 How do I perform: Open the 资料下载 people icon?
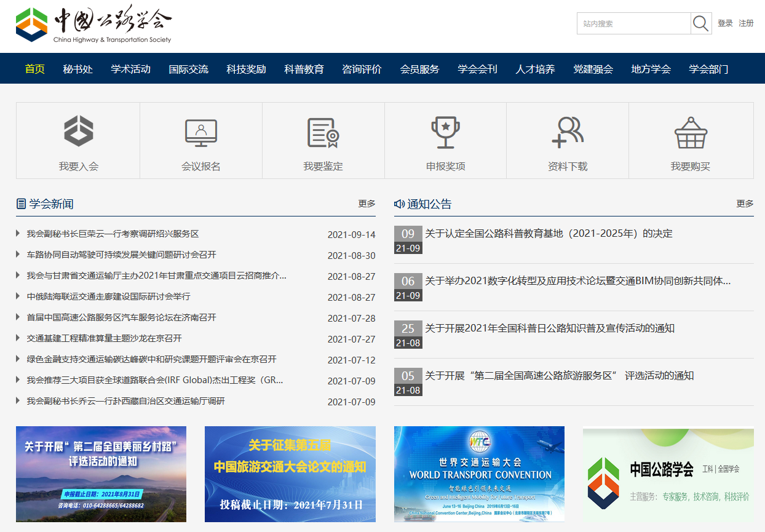coord(567,133)
